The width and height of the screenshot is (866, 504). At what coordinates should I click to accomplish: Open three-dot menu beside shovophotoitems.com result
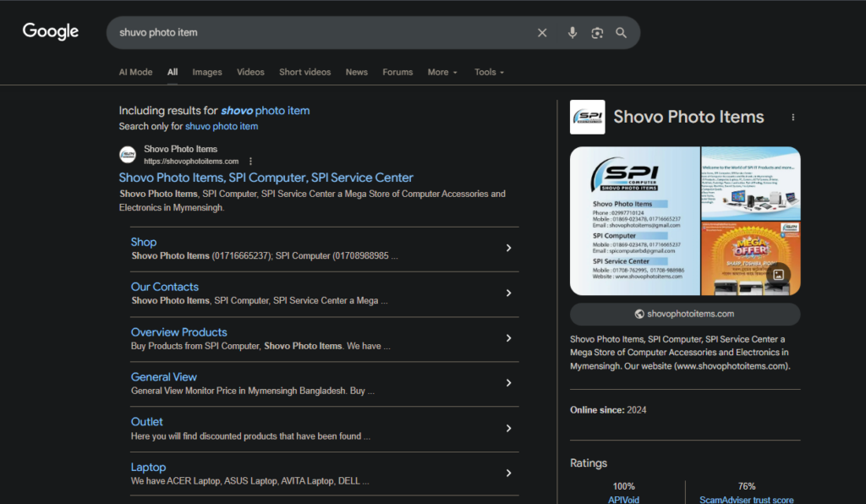click(x=250, y=161)
